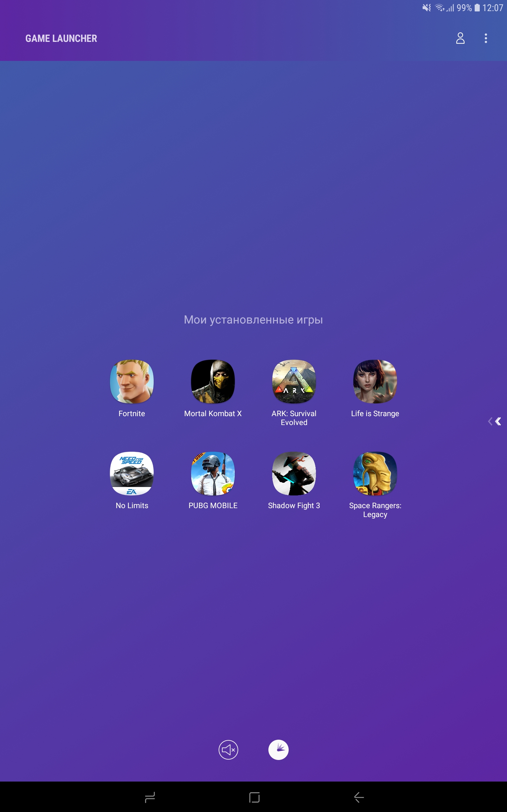Viewport: 507px width, 812px height.
Task: Start ARK: Survival Evolved
Action: [294, 382]
